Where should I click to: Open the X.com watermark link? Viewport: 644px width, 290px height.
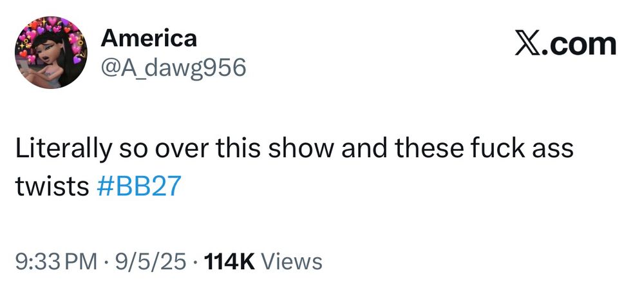click(x=566, y=44)
